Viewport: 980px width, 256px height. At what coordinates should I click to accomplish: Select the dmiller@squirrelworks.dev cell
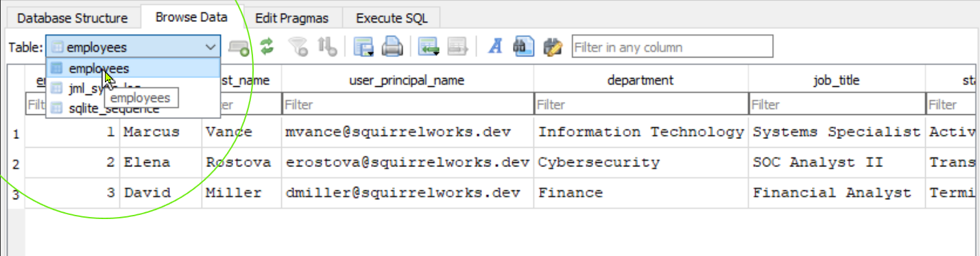click(x=407, y=193)
